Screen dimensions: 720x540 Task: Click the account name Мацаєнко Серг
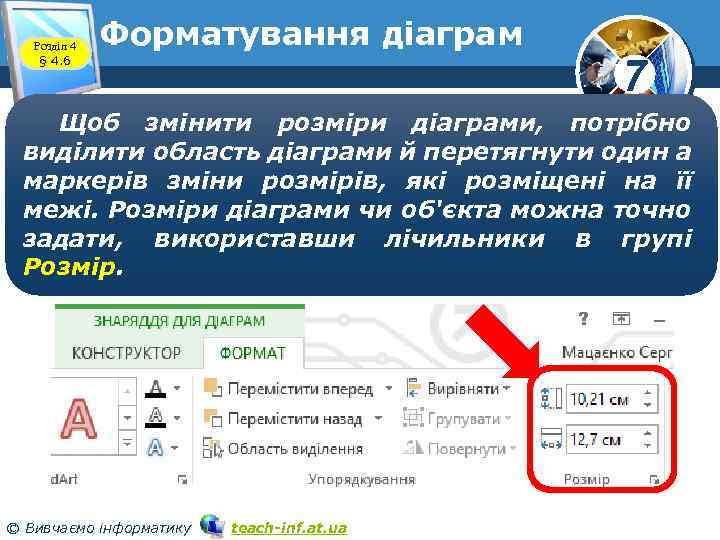[x=617, y=352]
